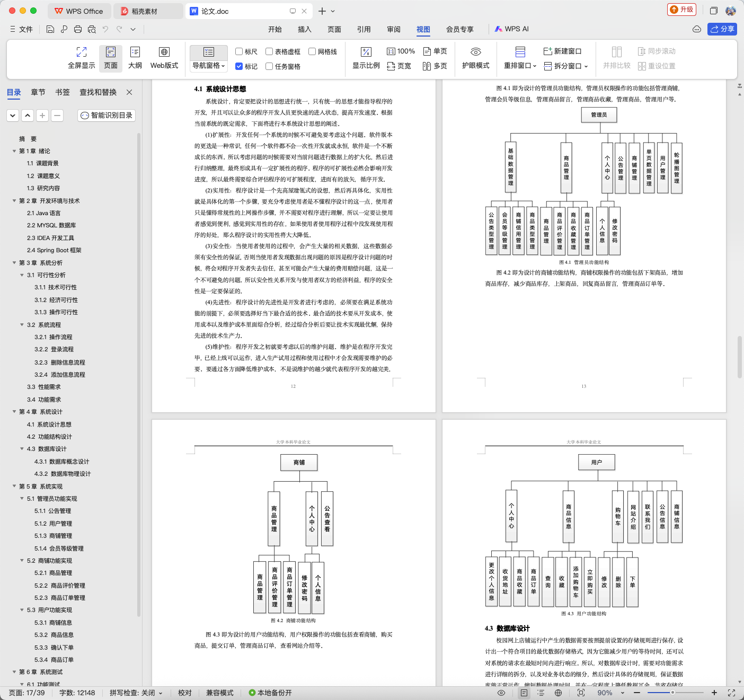Open WPS AI from the ribbon

511,29
